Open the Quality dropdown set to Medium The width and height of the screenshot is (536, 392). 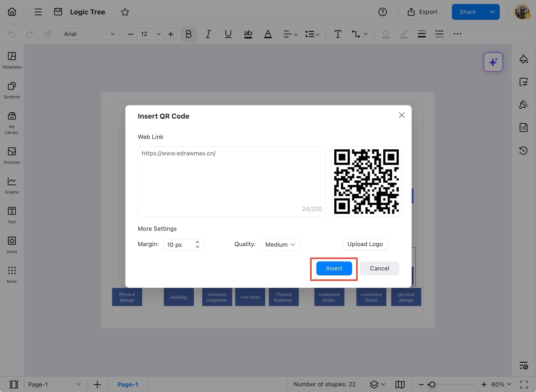[x=280, y=244]
